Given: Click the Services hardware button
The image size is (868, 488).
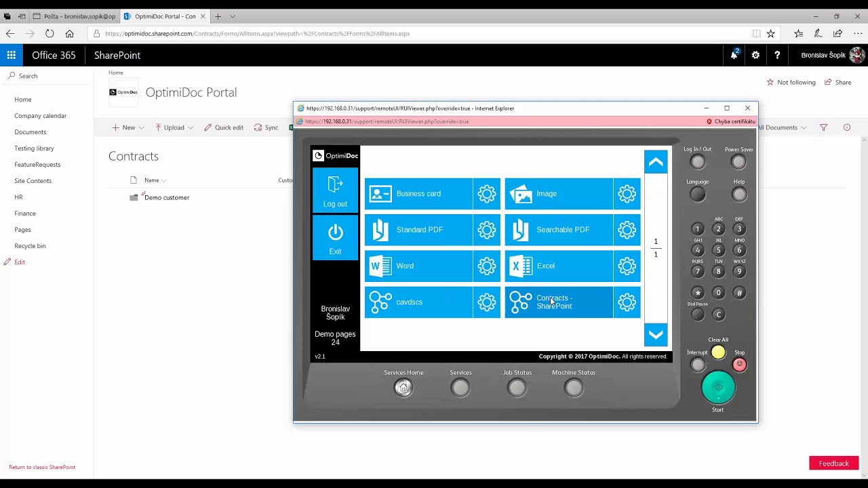Looking at the screenshot, I should pos(460,388).
